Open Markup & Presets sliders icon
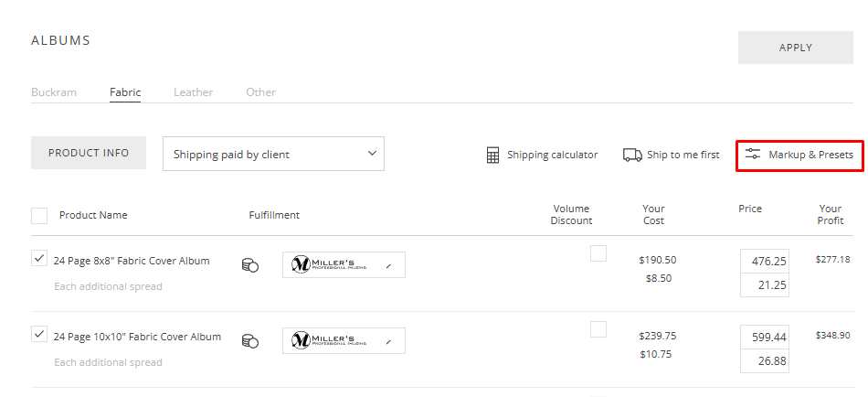This screenshot has width=868, height=397. (753, 155)
